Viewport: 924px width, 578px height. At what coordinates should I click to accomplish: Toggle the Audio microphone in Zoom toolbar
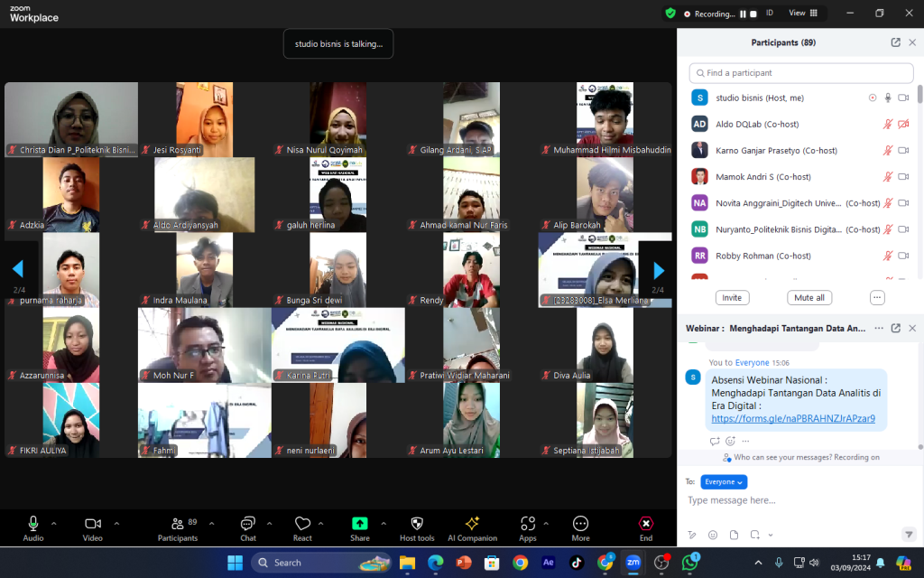pos(33,528)
